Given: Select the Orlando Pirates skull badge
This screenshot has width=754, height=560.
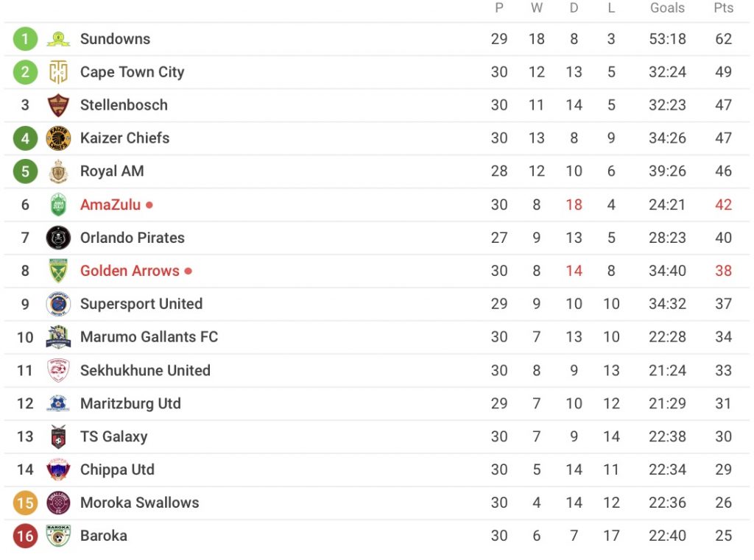Looking at the screenshot, I should (x=58, y=238).
